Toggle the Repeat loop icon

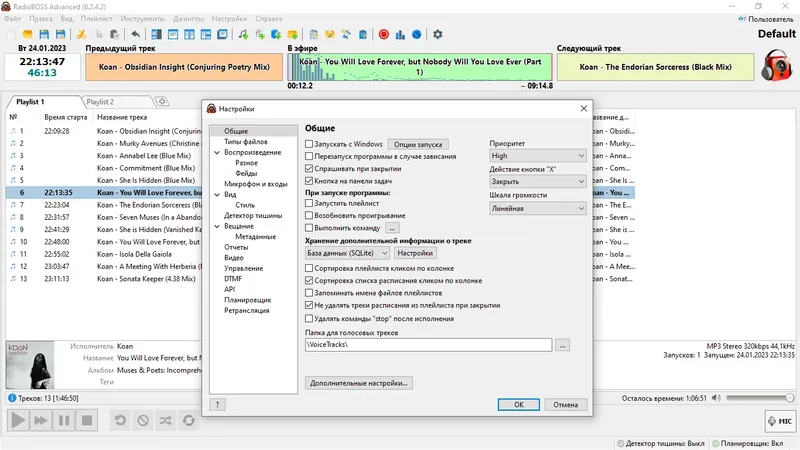[189, 420]
